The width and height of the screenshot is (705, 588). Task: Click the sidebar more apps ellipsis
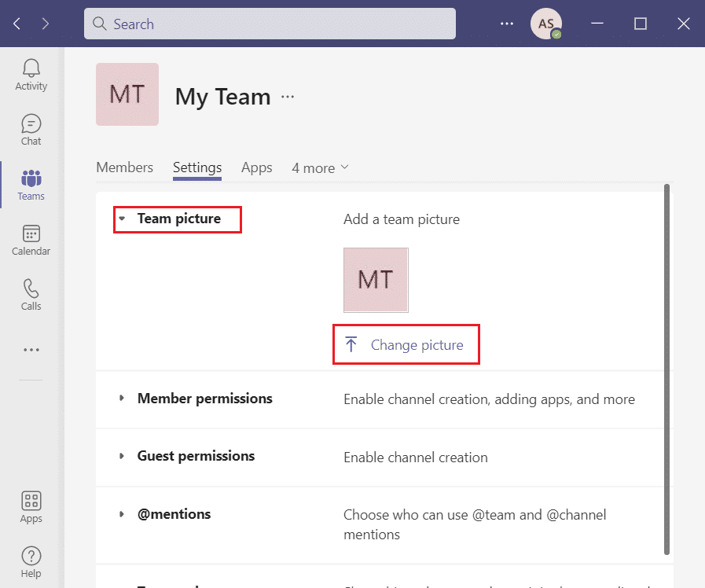(31, 350)
